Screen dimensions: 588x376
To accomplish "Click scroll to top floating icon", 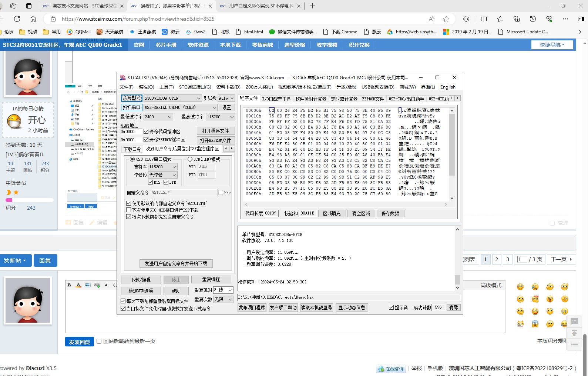I will coord(574,333).
